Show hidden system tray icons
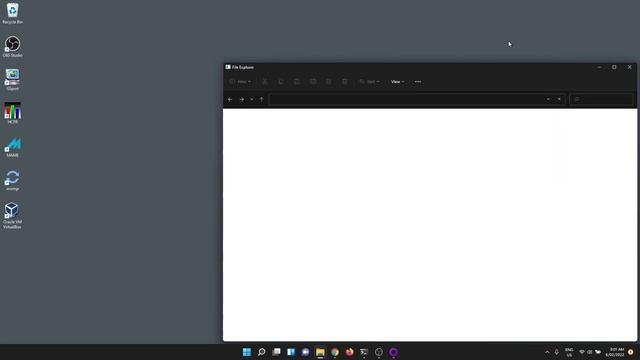The width and height of the screenshot is (640, 360). (547, 352)
